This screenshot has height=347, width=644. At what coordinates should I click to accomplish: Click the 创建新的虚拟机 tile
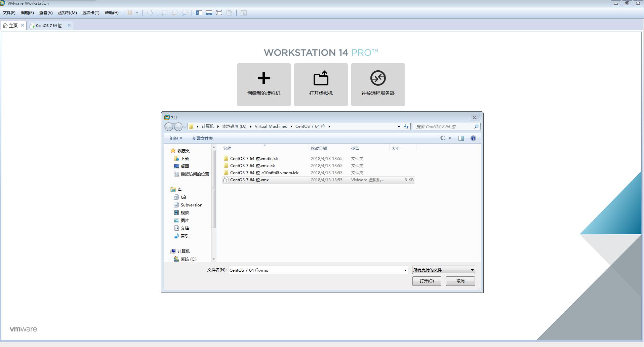click(x=264, y=85)
